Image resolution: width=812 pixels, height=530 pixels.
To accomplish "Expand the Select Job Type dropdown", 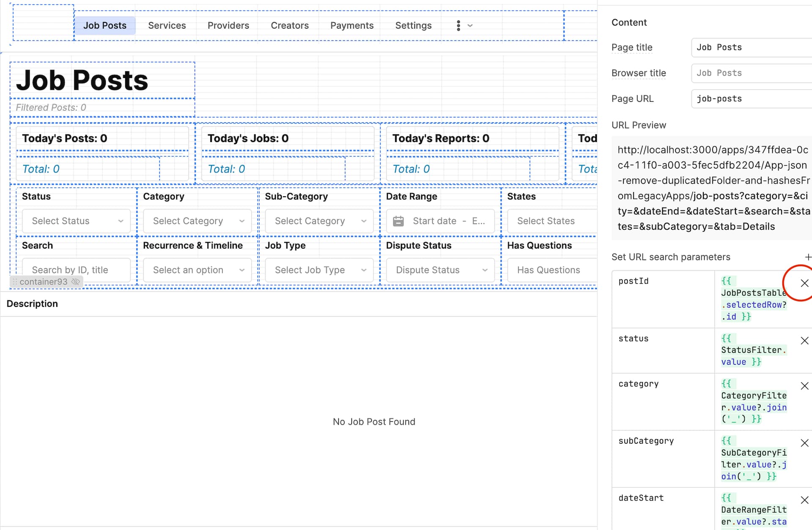I will (319, 270).
